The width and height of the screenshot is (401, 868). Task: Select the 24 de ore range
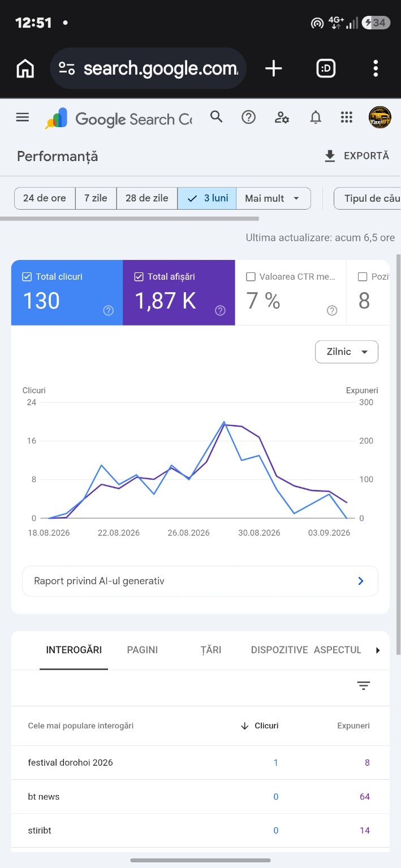click(x=45, y=198)
